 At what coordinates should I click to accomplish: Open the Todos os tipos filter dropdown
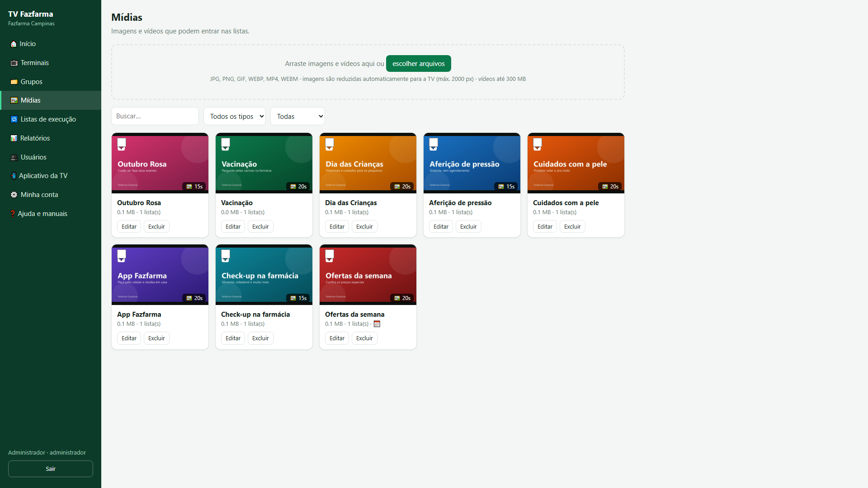pos(235,116)
